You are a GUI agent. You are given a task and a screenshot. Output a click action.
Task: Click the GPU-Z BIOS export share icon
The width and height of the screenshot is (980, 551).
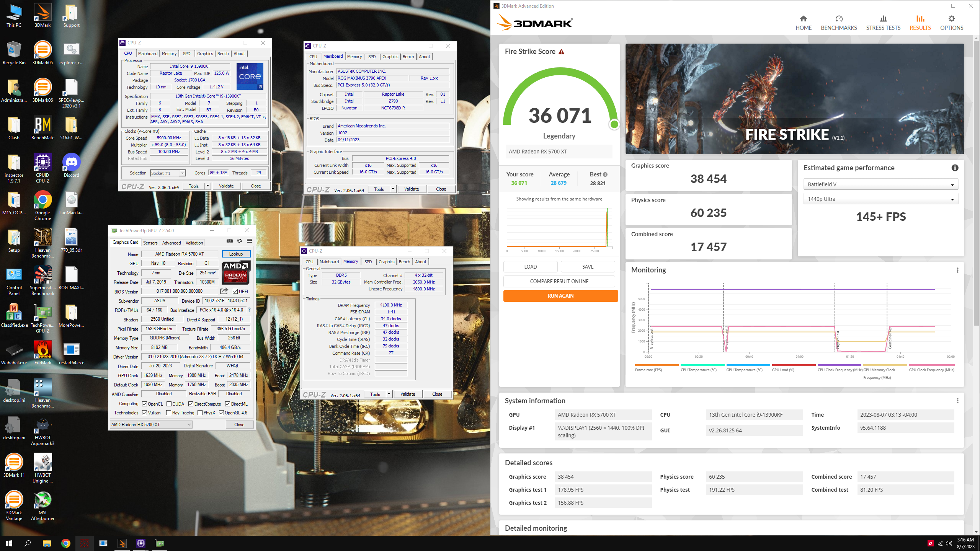point(224,291)
